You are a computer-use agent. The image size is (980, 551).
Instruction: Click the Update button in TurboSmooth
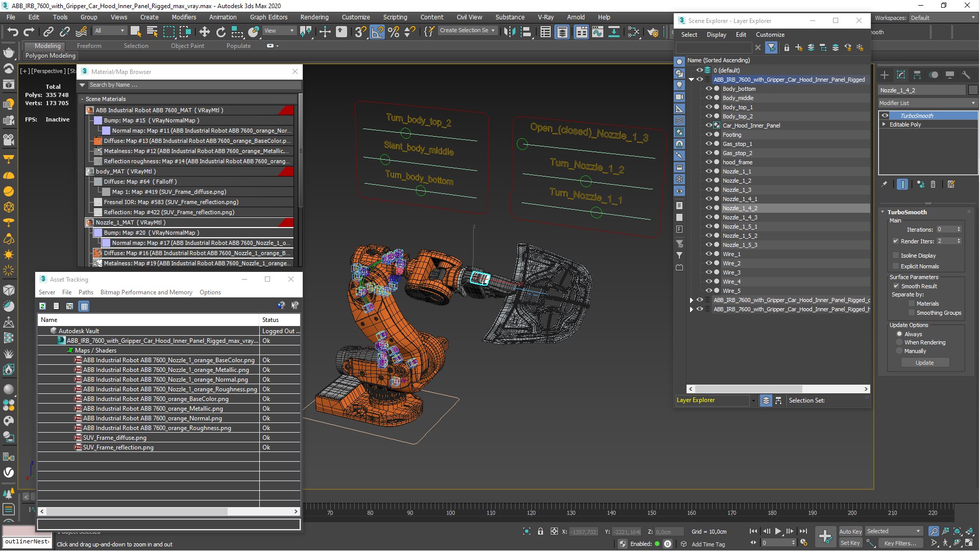924,363
